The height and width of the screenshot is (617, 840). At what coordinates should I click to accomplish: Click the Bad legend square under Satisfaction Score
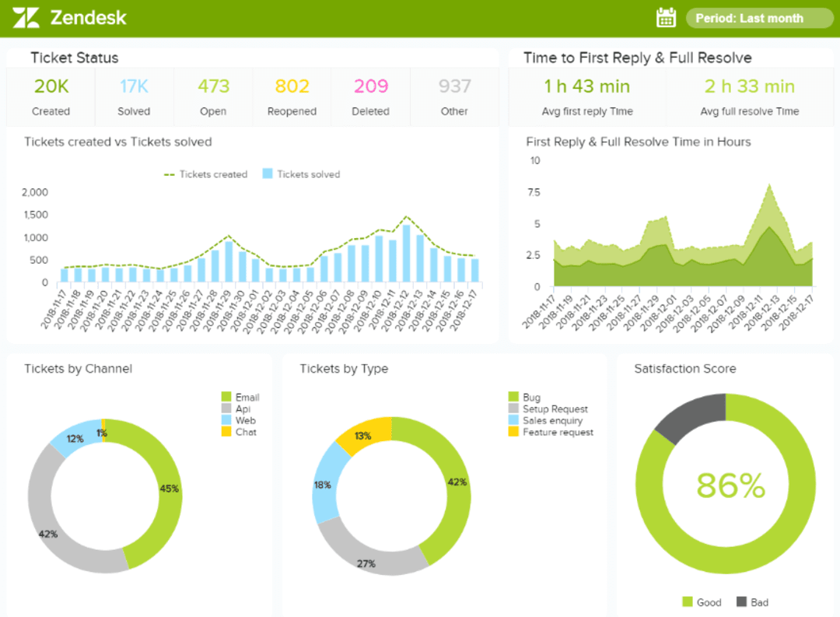(741, 601)
